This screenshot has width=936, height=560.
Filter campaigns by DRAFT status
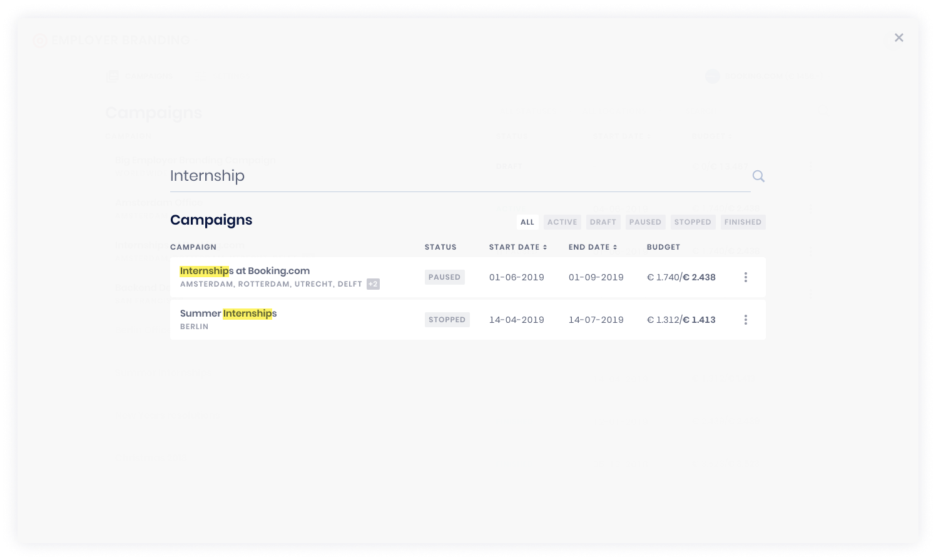click(x=603, y=222)
